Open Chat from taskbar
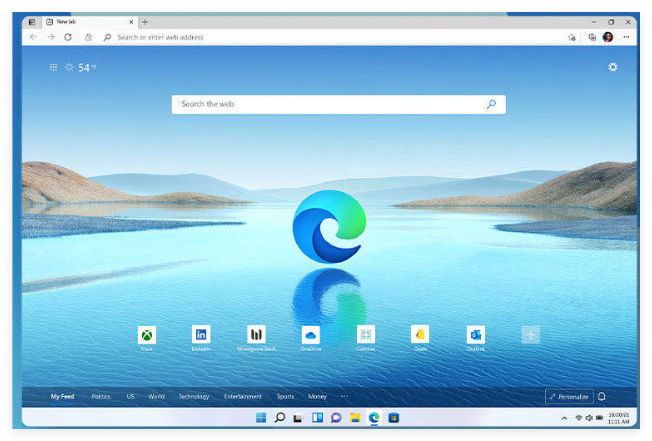 tap(336, 417)
